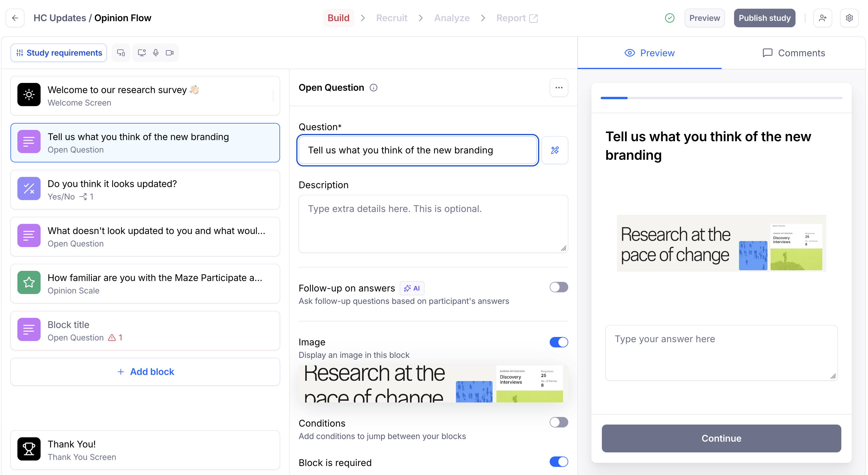
Task: Click the AI rephrase question wand icon
Action: tap(555, 150)
